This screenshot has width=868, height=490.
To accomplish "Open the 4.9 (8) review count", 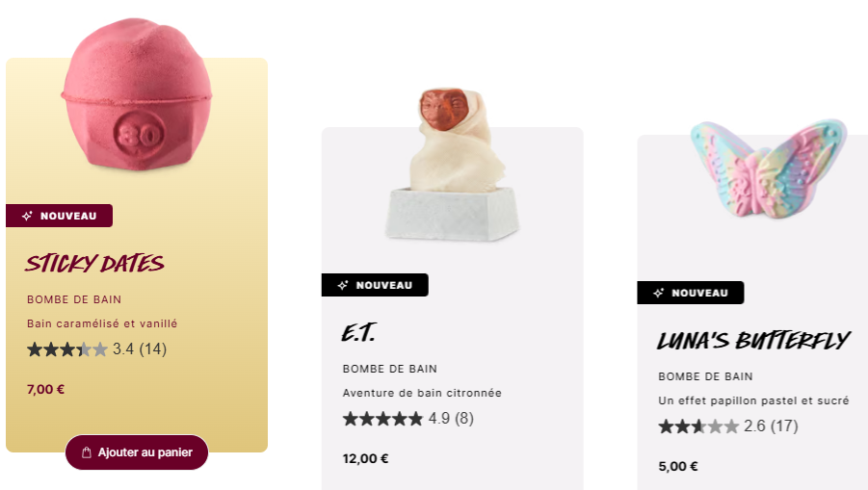I will tap(451, 419).
